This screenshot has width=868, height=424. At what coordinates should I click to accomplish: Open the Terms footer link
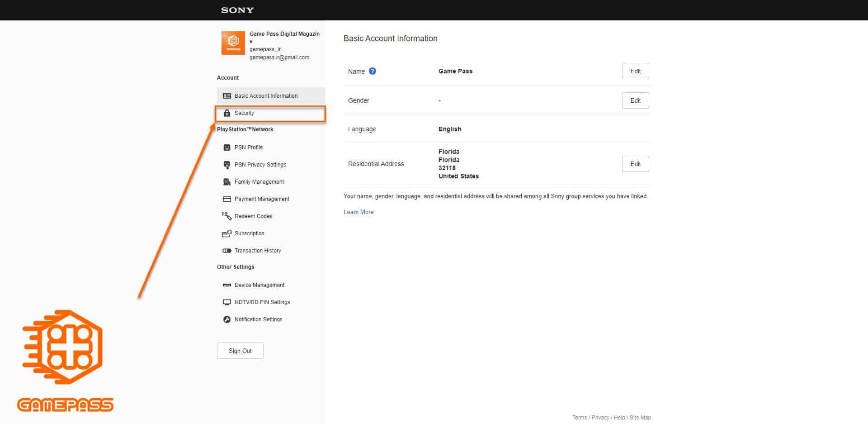pos(579,418)
